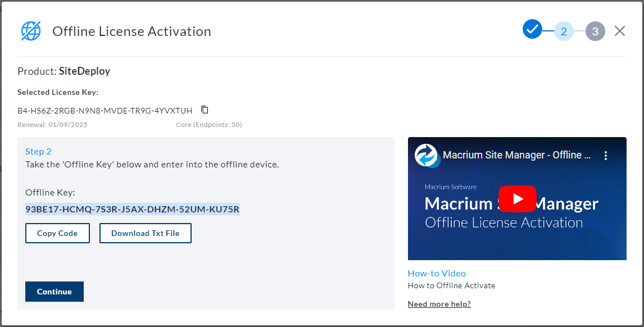This screenshot has width=644, height=327.
Task: Click the Core (Endpoints: 50) text
Action: pos(209,125)
